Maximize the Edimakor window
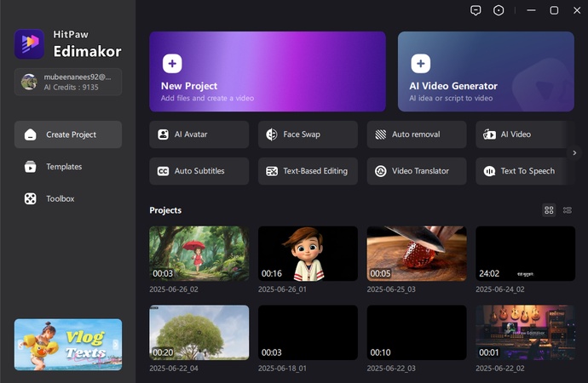The image size is (588, 383). [554, 10]
